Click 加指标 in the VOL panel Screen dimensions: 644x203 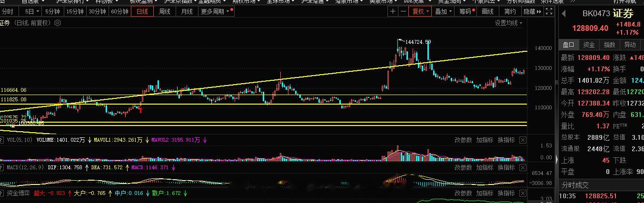coord(485,140)
